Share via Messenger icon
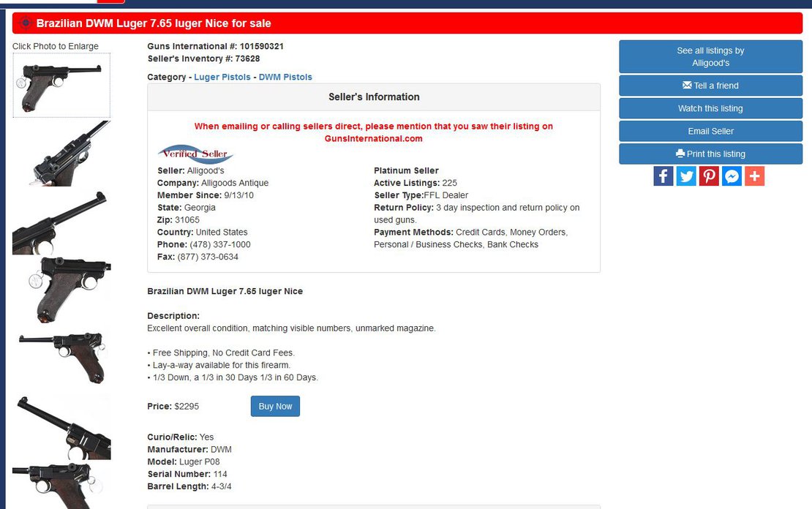Screen dimensions: 812x509 click(x=732, y=176)
